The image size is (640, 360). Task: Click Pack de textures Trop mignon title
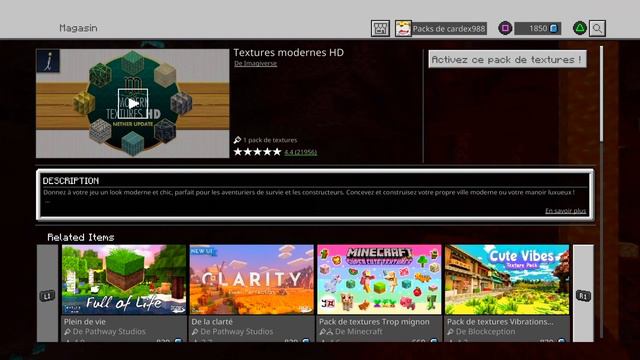point(374,322)
